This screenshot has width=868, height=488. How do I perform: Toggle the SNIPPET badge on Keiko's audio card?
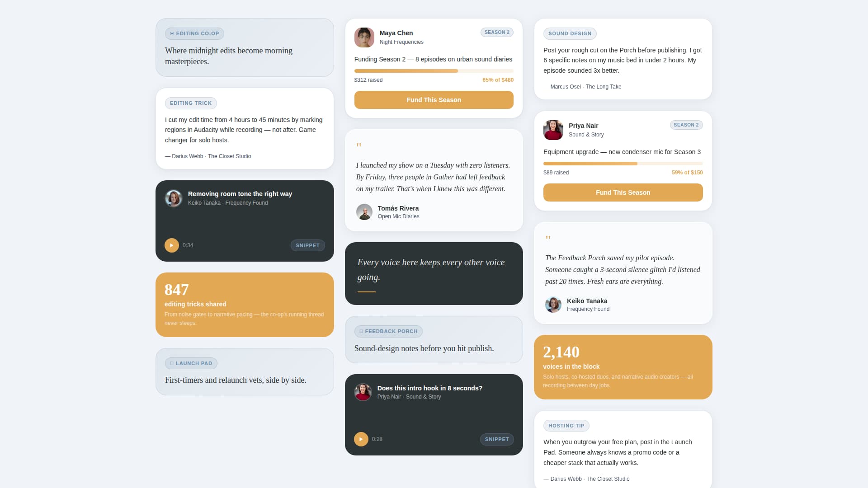(307, 245)
